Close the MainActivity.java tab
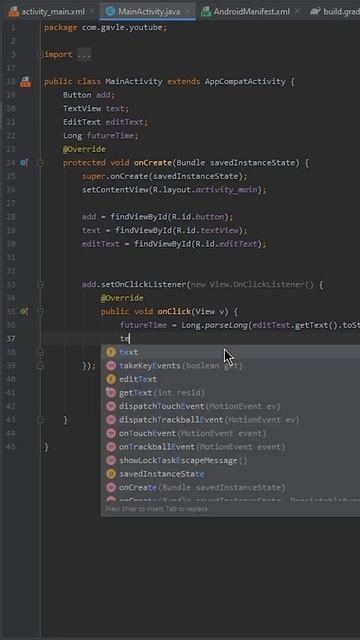360x640 pixels. (187, 11)
